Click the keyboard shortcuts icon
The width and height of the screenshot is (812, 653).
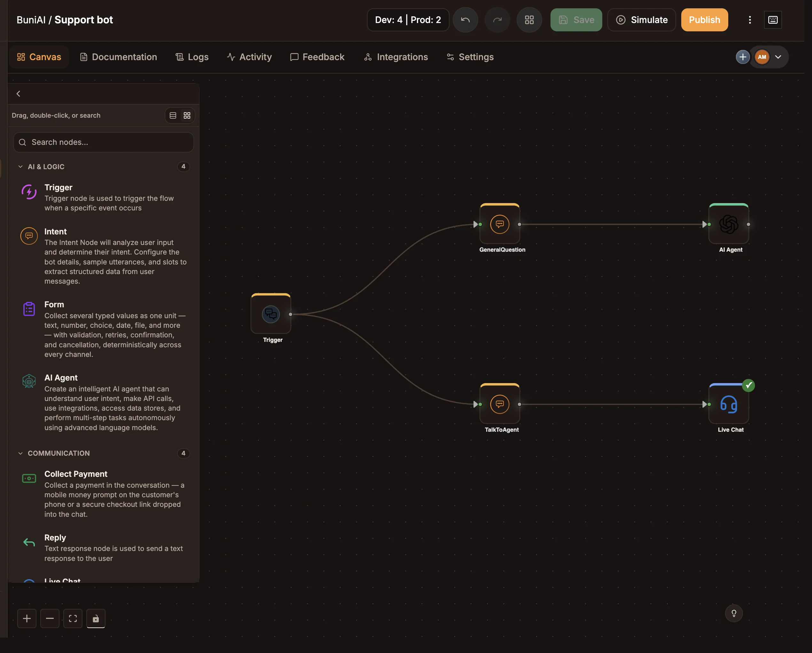coord(772,20)
